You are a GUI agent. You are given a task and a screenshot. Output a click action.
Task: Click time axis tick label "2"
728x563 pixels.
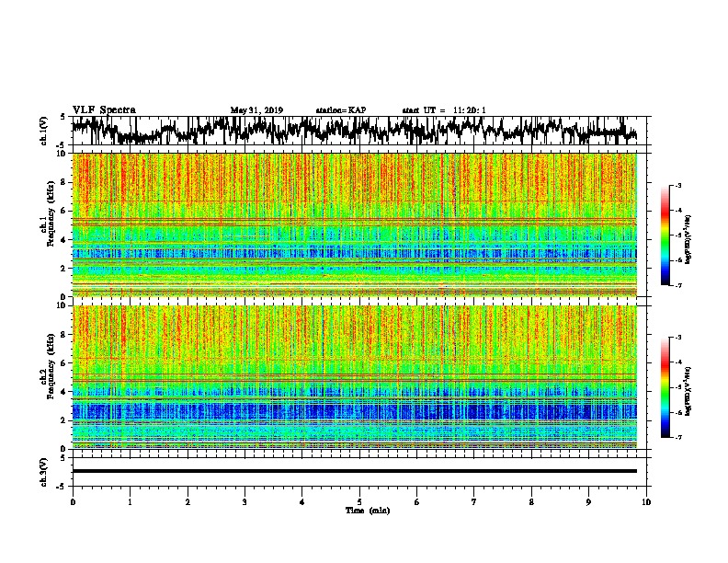coord(188,502)
